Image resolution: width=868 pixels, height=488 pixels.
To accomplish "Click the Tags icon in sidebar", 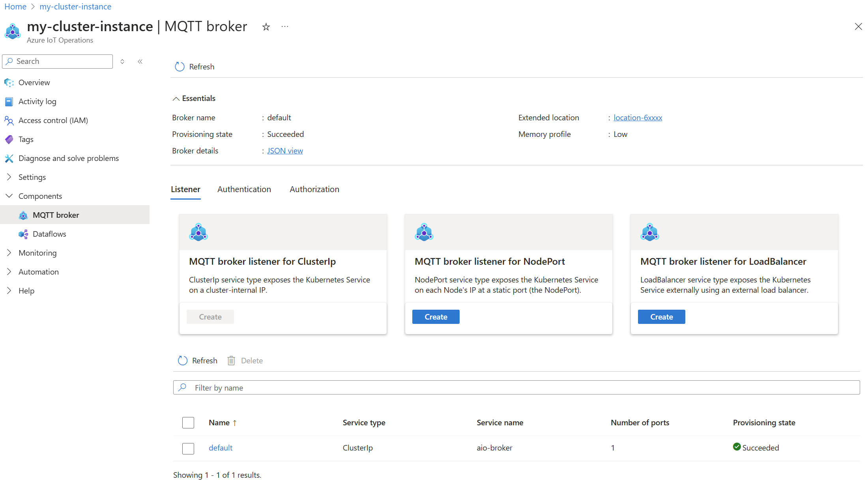I will [x=9, y=139].
